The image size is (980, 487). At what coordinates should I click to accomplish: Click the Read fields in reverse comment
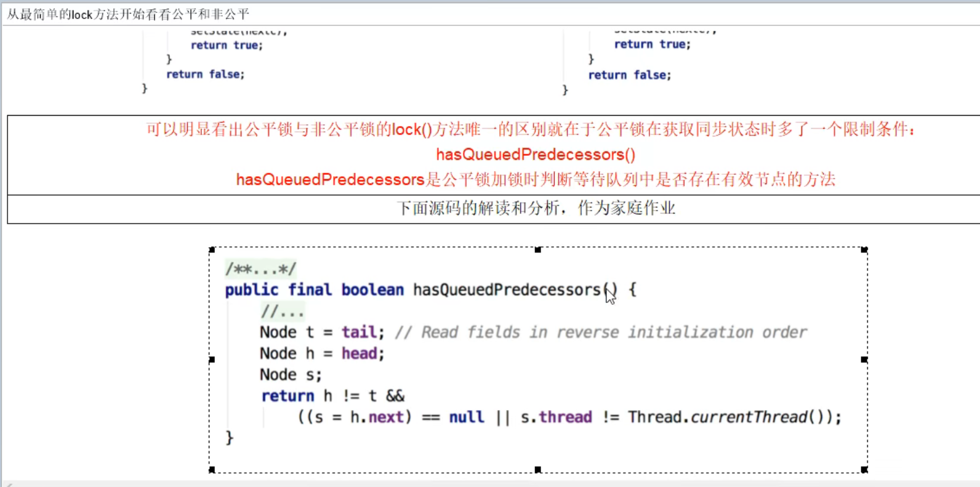pyautogui.click(x=601, y=332)
